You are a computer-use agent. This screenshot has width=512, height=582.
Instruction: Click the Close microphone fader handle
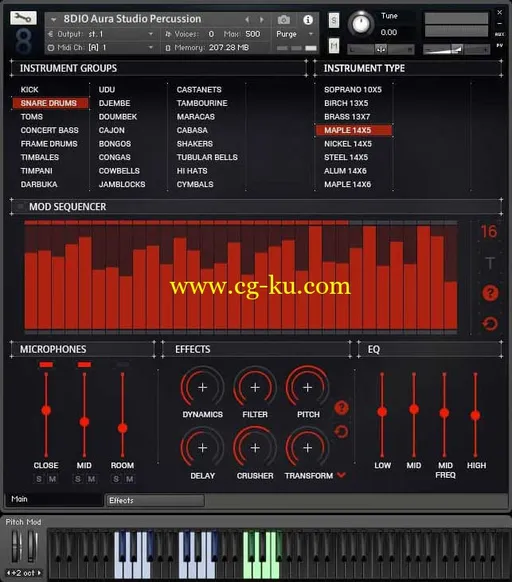click(x=46, y=410)
